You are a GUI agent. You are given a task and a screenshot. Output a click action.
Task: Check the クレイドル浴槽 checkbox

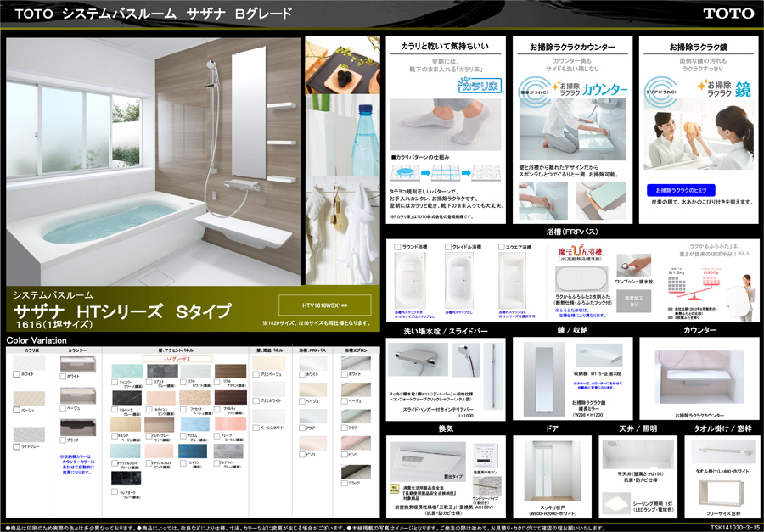click(448, 247)
